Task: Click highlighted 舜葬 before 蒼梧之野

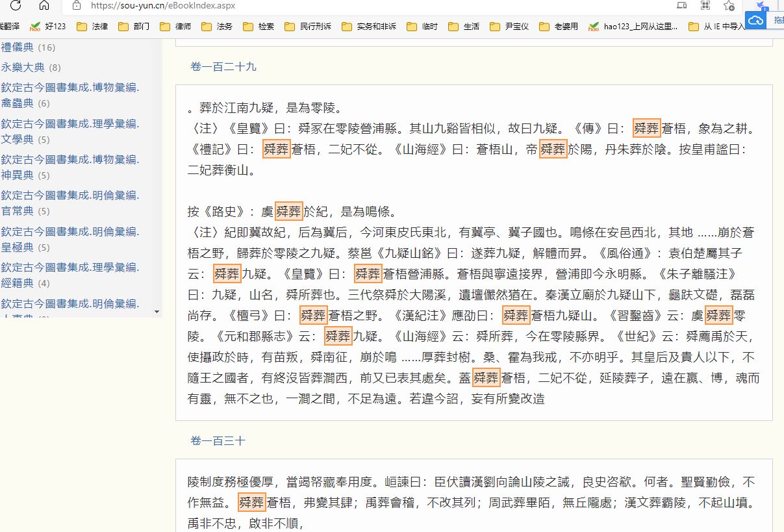Action: pos(313,316)
